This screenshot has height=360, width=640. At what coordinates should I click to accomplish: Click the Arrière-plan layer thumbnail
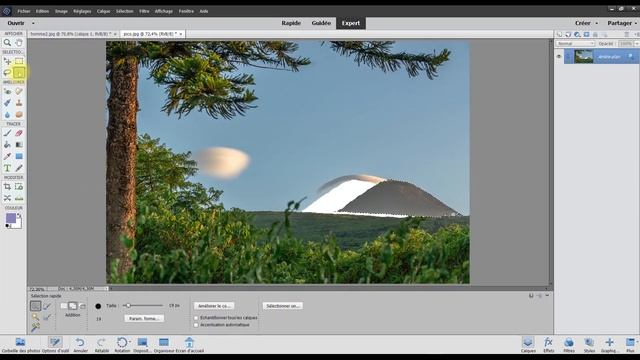584,56
